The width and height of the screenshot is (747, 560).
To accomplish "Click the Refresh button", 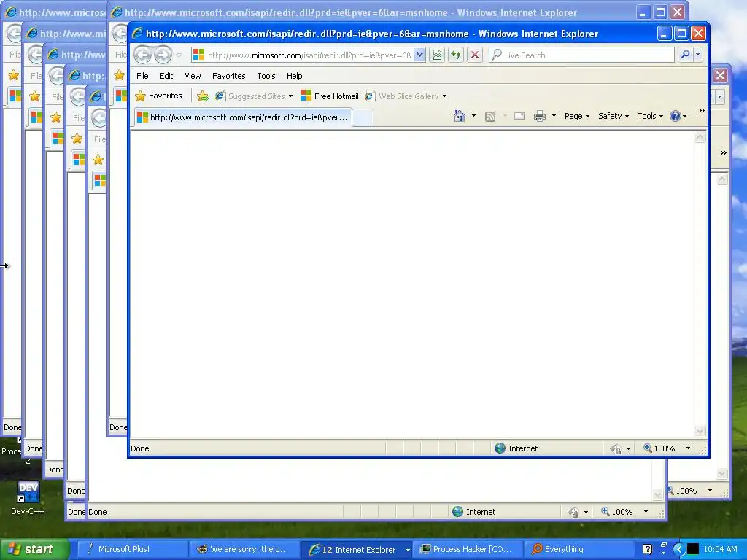I will tap(456, 55).
